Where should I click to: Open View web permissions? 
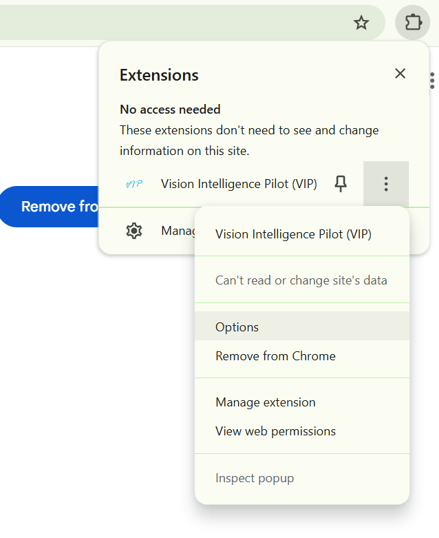click(x=302, y=431)
